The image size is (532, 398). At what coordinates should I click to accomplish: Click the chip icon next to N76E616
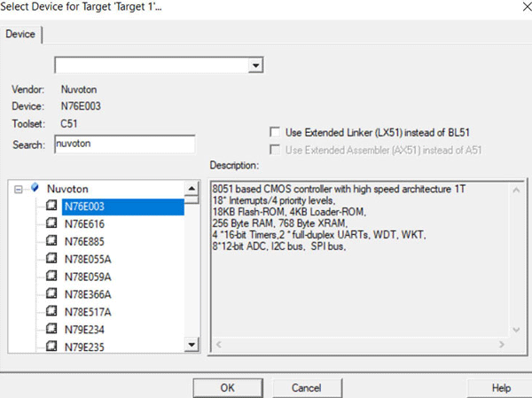point(52,224)
